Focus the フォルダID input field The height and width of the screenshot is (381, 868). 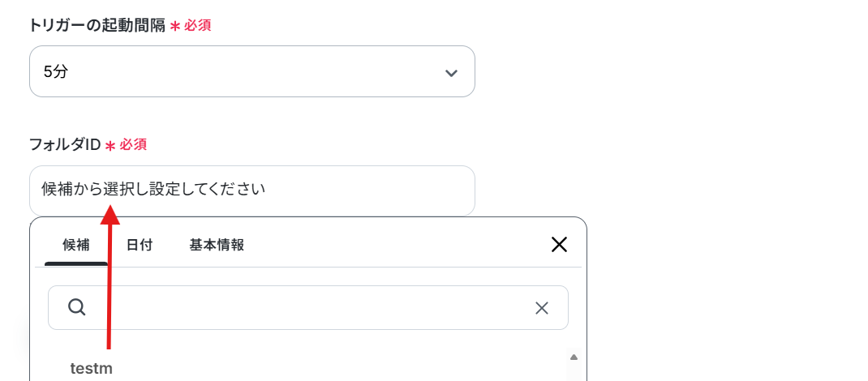251,190
